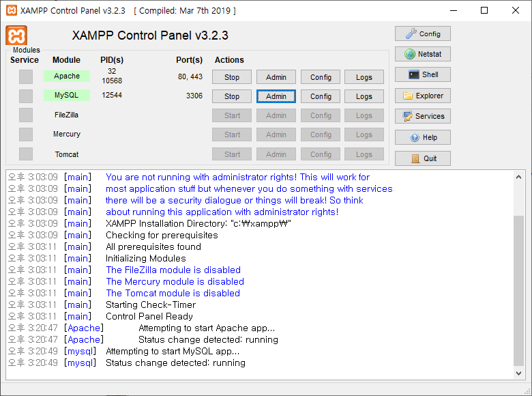Open Apache Admin page

pyautogui.click(x=276, y=77)
